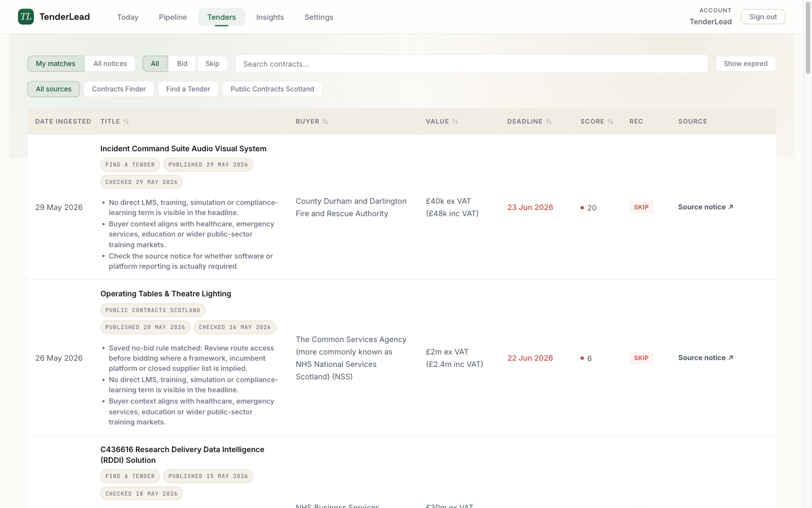This screenshot has height=508, width=812.
Task: Click 'Saved no-bid rule matched' bullet text
Action: click(191, 358)
